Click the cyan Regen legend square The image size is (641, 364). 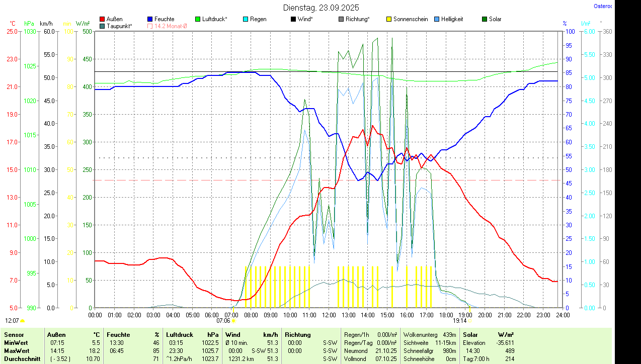point(246,19)
